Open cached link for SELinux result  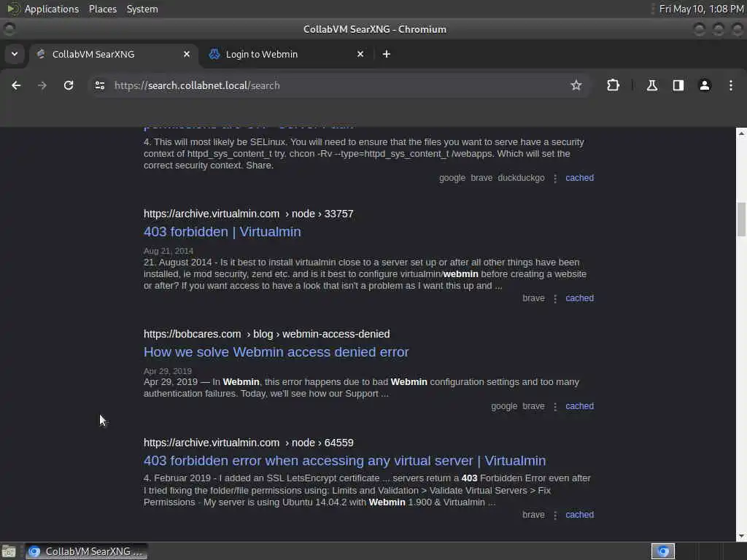pos(579,178)
